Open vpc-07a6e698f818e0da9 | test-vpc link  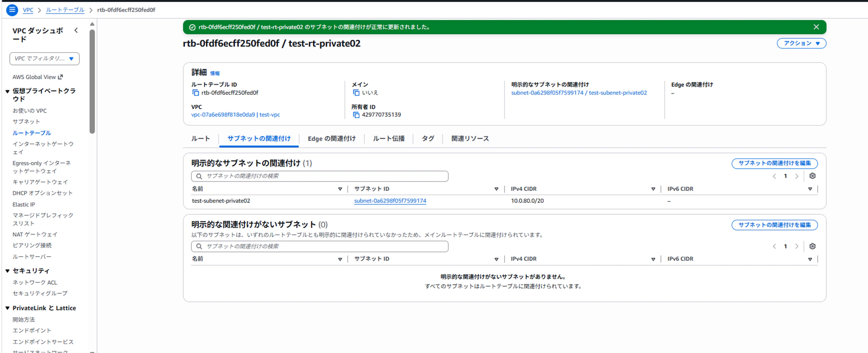(236, 115)
